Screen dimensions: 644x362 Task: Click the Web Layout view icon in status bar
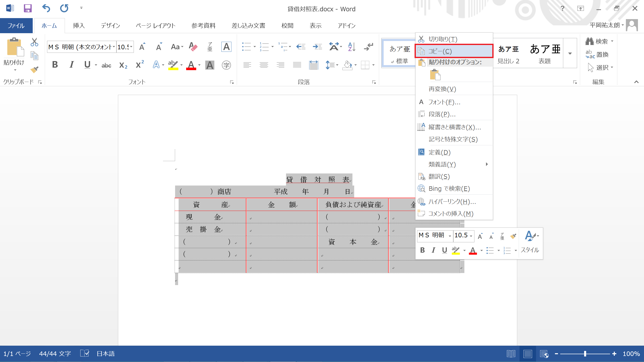(x=544, y=354)
